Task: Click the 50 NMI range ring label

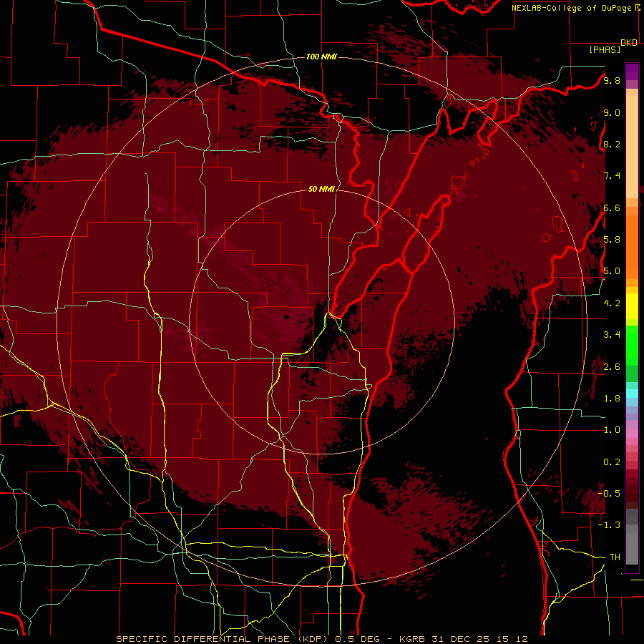Action: [321, 189]
